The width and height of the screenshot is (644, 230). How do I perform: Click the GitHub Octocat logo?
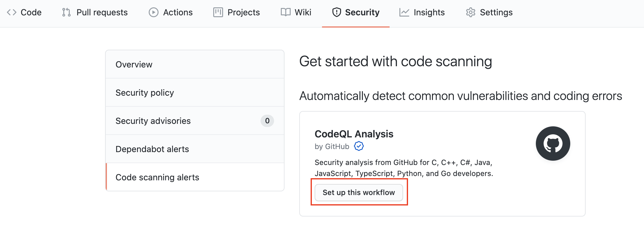point(553,144)
